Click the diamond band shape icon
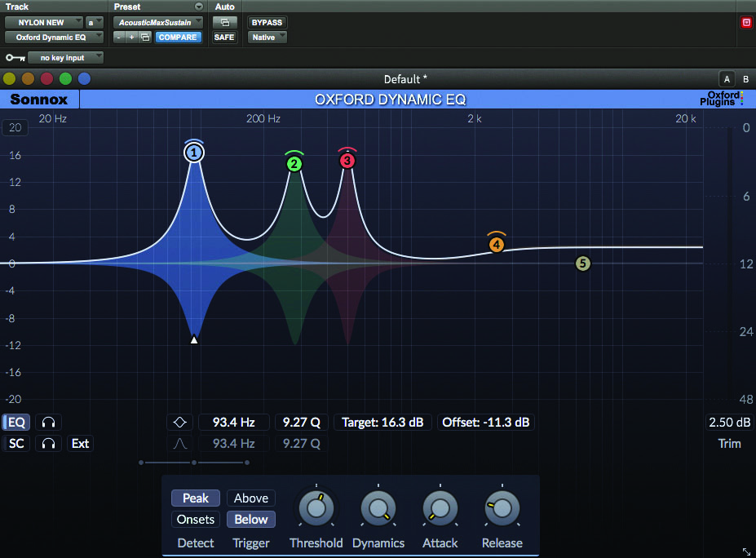This screenshot has width=756, height=558. pyautogui.click(x=180, y=423)
